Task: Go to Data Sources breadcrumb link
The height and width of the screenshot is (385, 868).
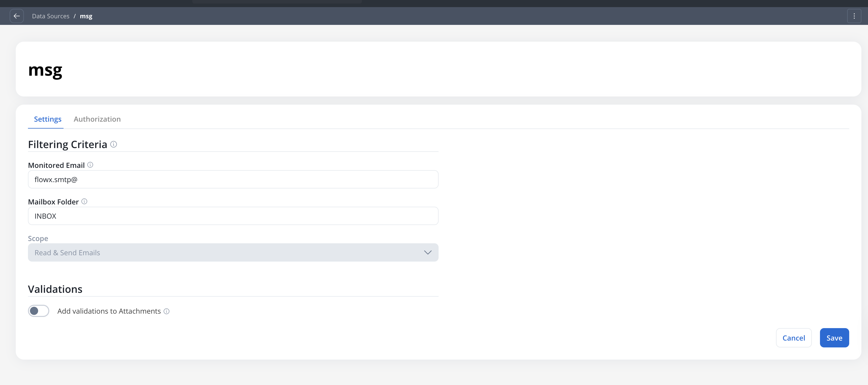Action: tap(51, 16)
